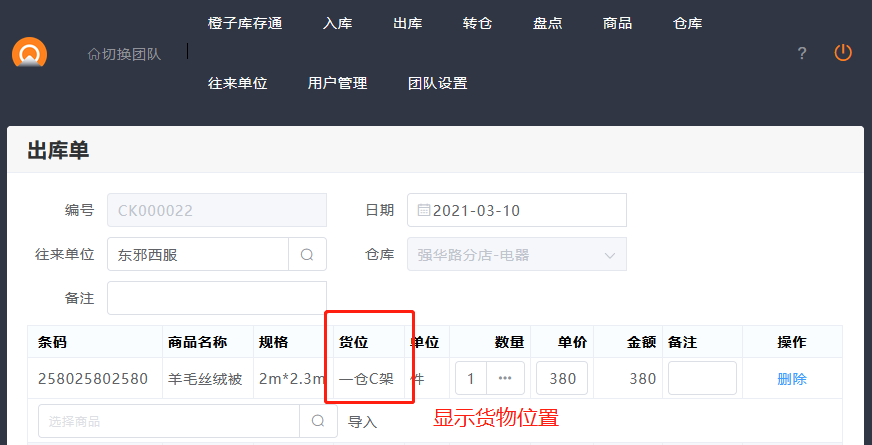Click the ellipsis button beside quantity
872x445 pixels.
pyautogui.click(x=505, y=378)
